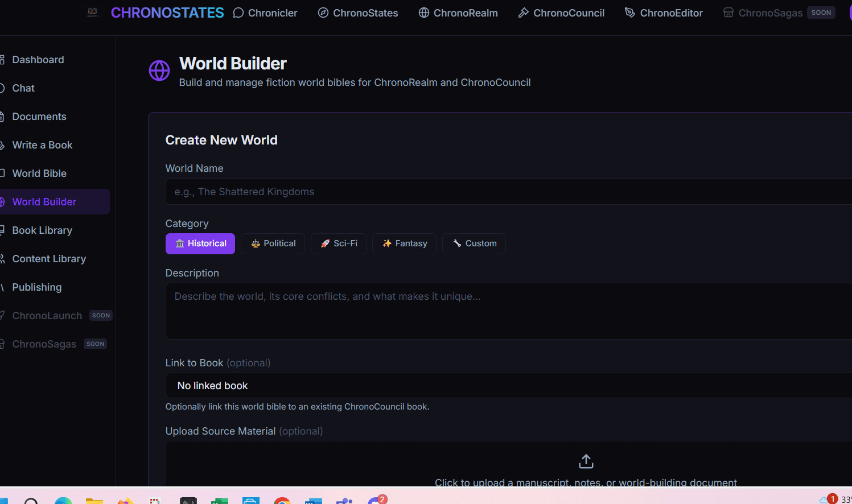The width and height of the screenshot is (852, 504).
Task: Go to Publishing in the sidebar
Action: tap(37, 287)
